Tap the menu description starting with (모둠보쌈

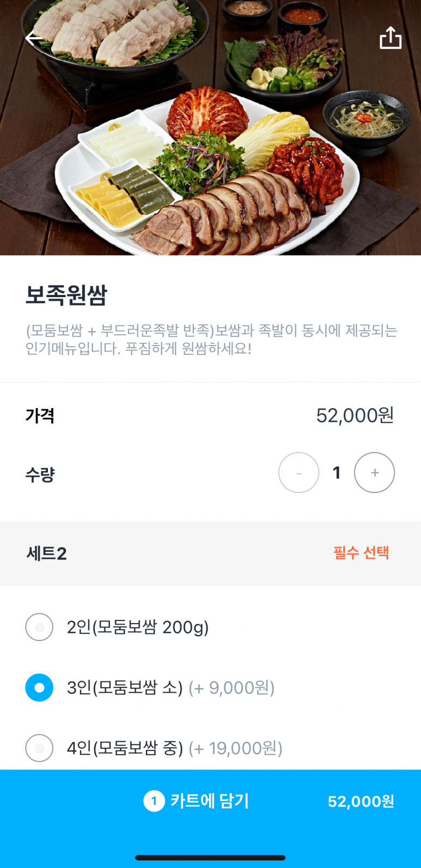pyautogui.click(x=211, y=340)
